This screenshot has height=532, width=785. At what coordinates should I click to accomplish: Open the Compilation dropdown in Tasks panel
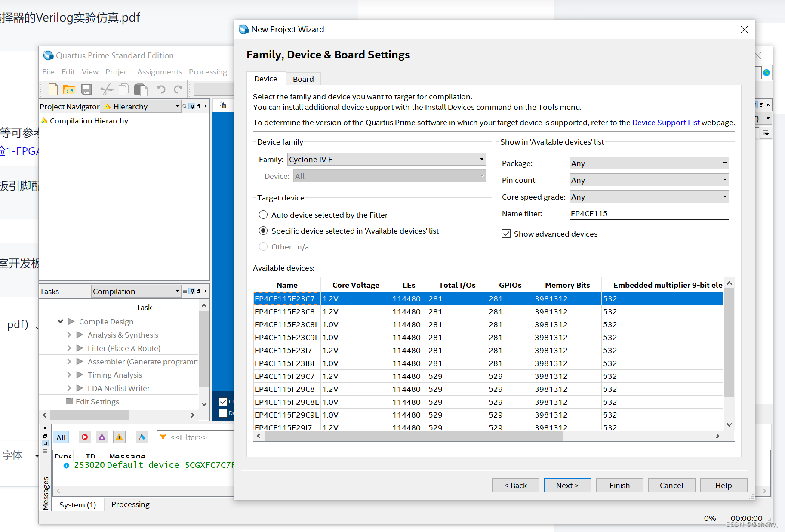(136, 291)
